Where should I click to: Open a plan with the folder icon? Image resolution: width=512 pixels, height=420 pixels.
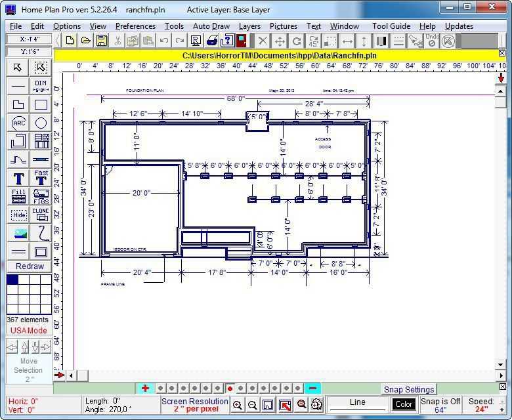pyautogui.click(x=85, y=41)
